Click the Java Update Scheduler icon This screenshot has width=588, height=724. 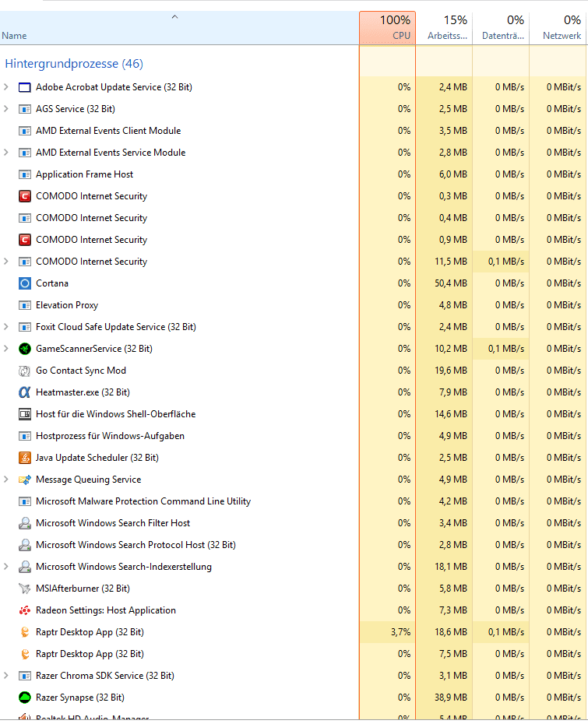click(x=24, y=458)
